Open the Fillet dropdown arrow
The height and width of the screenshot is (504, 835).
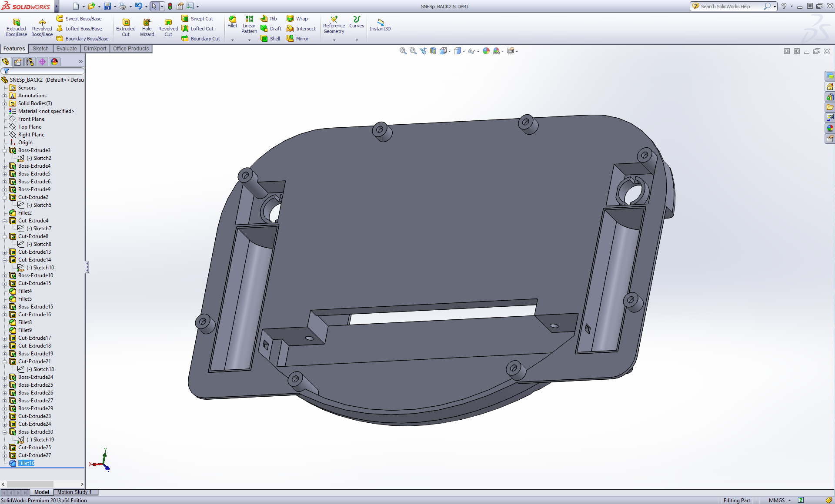[x=232, y=40]
